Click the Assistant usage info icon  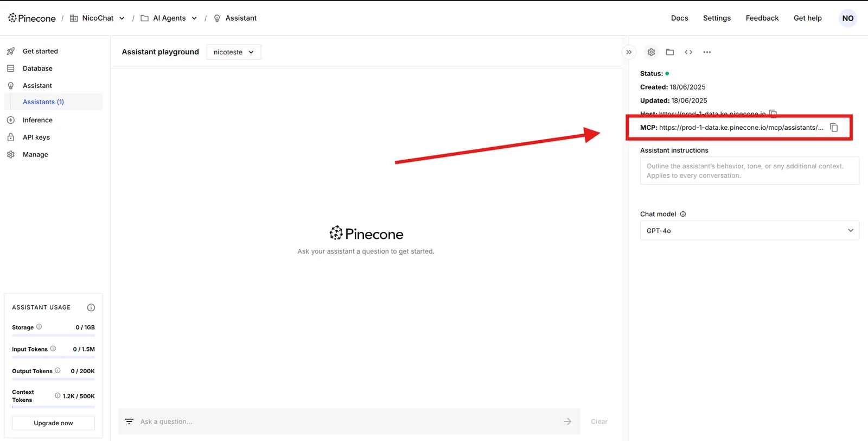[x=91, y=307]
